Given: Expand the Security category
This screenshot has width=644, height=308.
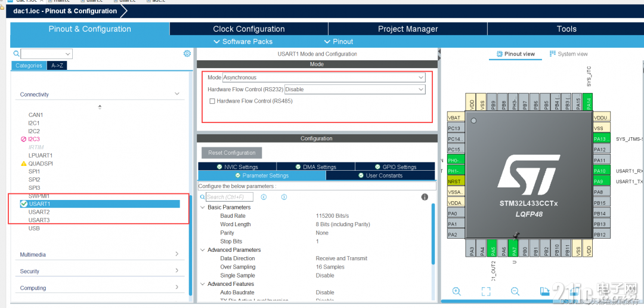Looking at the screenshot, I should [x=177, y=270].
